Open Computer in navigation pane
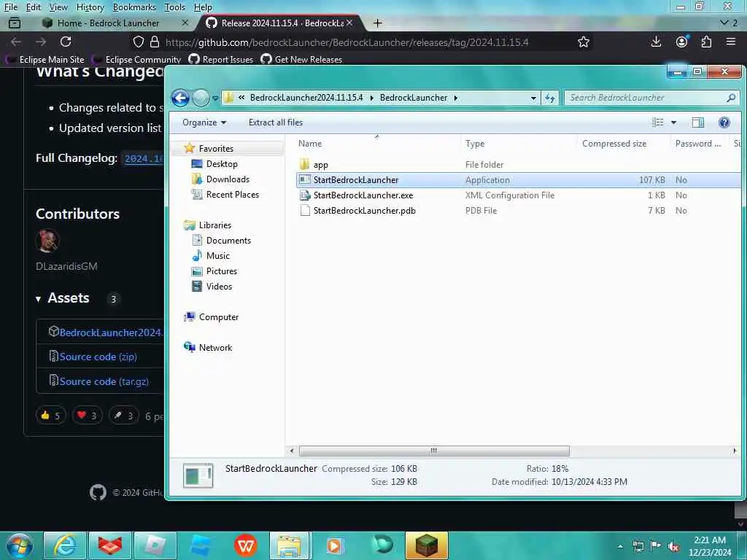This screenshot has width=747, height=560. [x=219, y=317]
